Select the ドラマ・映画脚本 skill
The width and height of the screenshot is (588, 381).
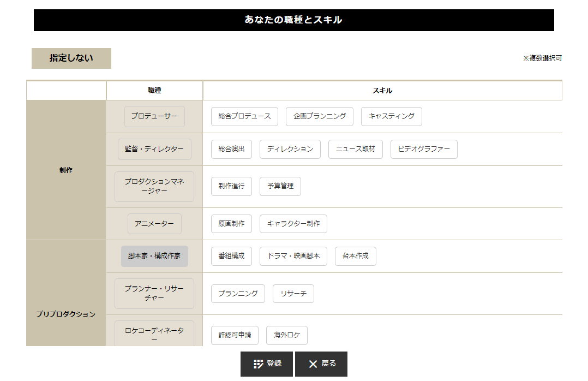pos(293,256)
